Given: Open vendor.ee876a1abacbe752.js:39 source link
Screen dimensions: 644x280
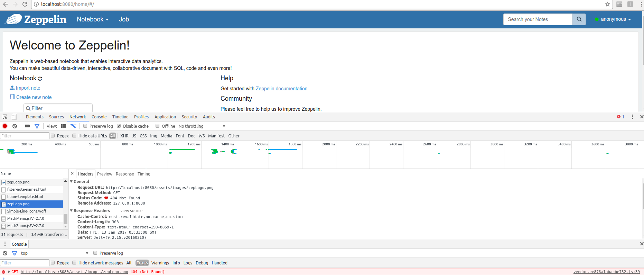Looking at the screenshot, I should pyautogui.click(x=607, y=272).
